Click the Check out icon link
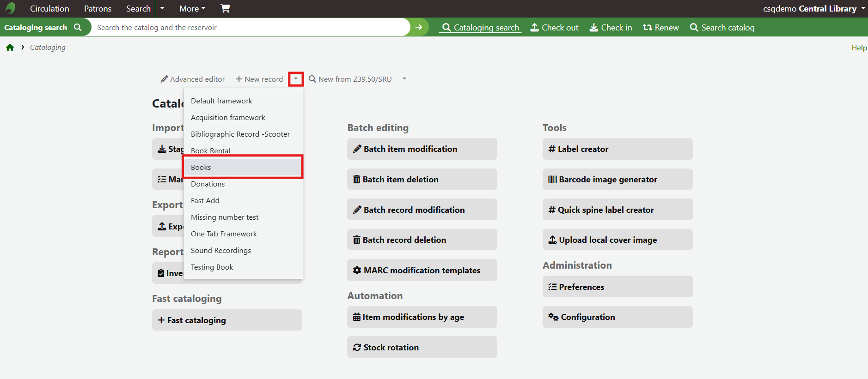Viewport: 868px width, 379px height. (554, 28)
